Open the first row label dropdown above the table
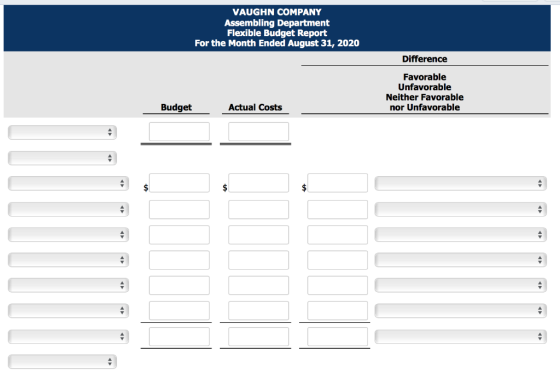Image resolution: width=560 pixels, height=374 pixels. point(62,132)
